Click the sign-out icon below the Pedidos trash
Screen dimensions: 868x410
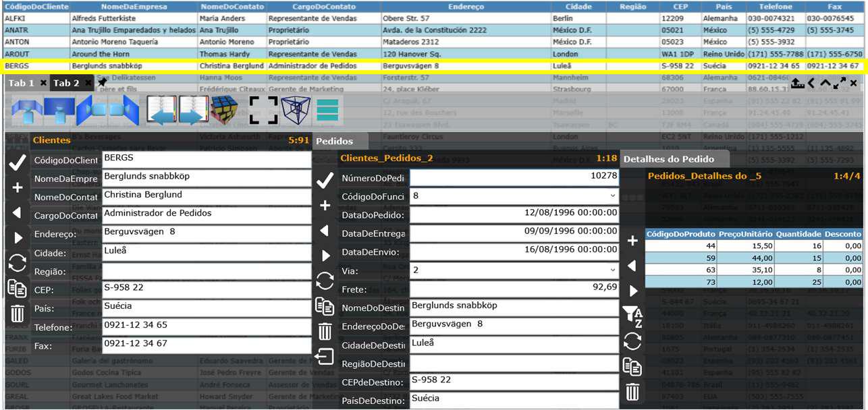[325, 354]
